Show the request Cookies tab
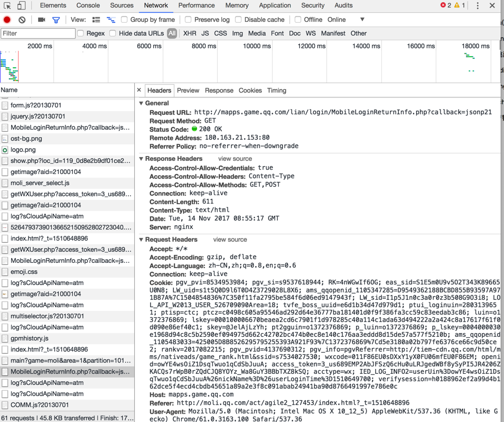Screen dimensions: 504x422 pos(250,90)
